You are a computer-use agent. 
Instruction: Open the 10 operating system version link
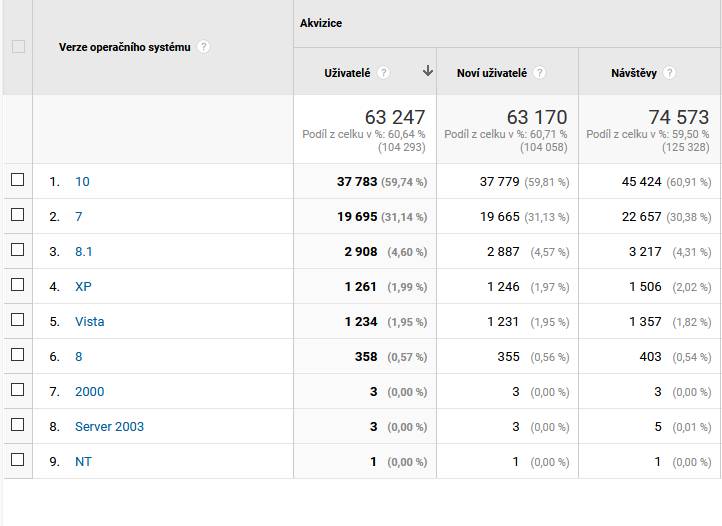pyautogui.click(x=82, y=182)
